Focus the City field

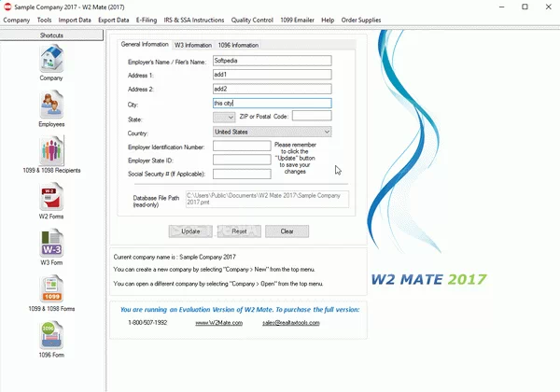pyautogui.click(x=273, y=104)
